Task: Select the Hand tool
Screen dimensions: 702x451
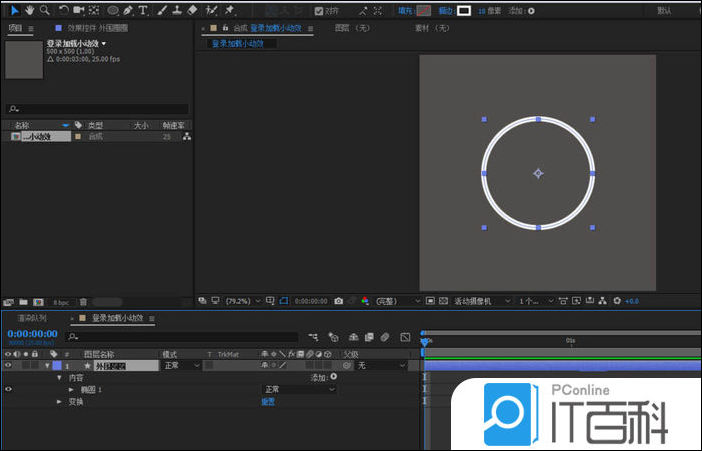Action: pyautogui.click(x=30, y=10)
